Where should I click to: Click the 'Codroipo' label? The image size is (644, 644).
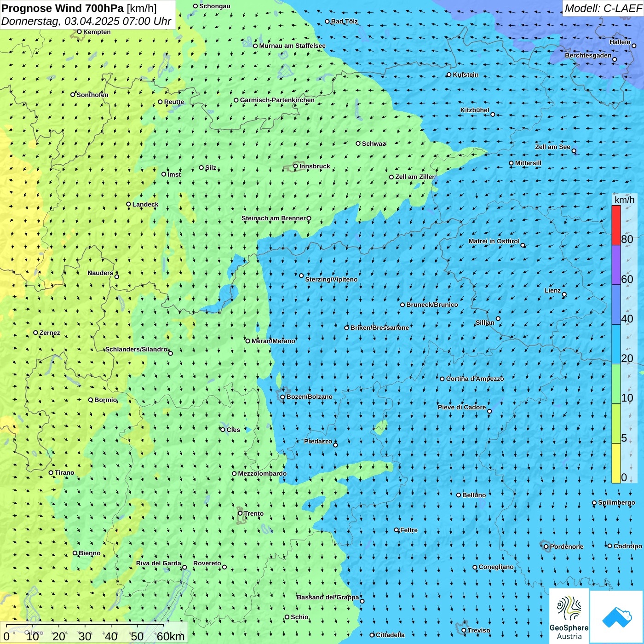628,546
